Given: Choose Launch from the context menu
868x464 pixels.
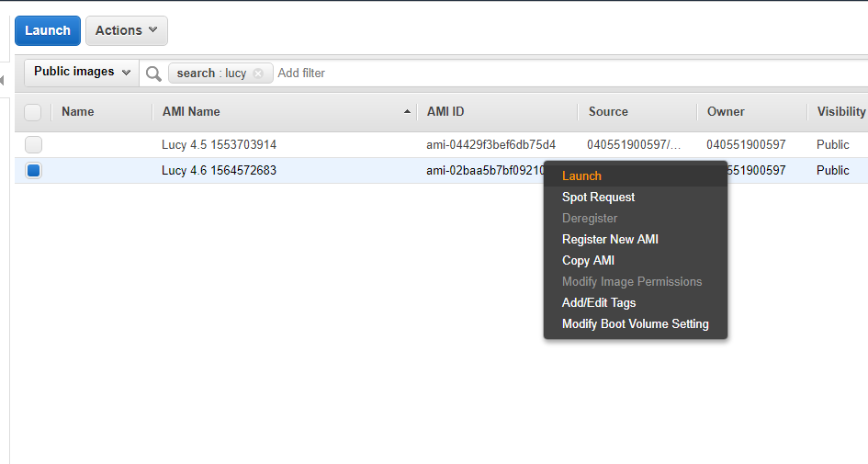Looking at the screenshot, I should coord(636,176).
